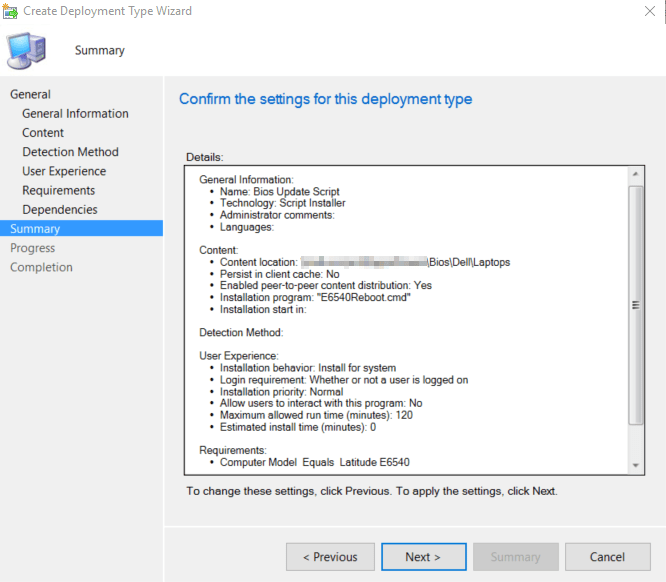The width and height of the screenshot is (666, 582).
Task: Click the Content location path line
Action: pos(365,262)
